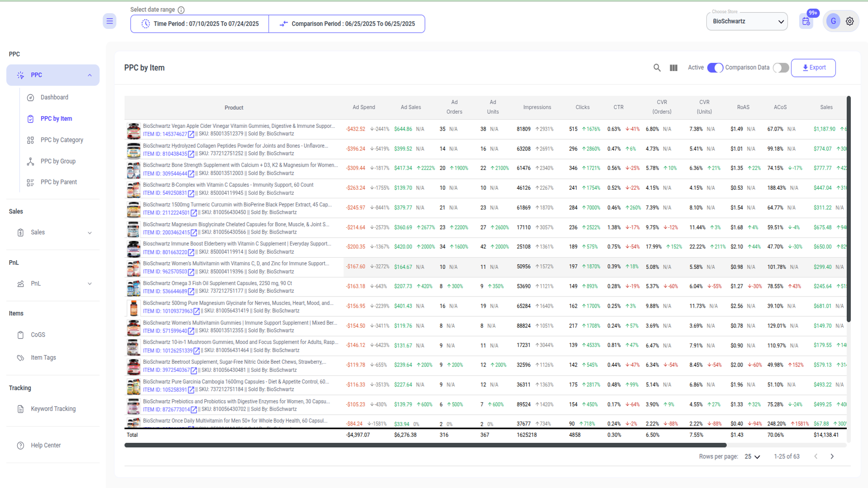The image size is (868, 488).
Task: Open the PPC Dashboard page
Action: [x=54, y=98]
